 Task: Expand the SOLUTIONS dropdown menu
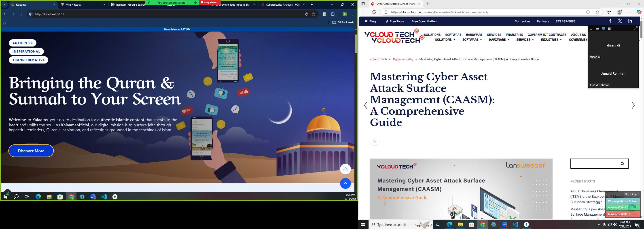445,40
